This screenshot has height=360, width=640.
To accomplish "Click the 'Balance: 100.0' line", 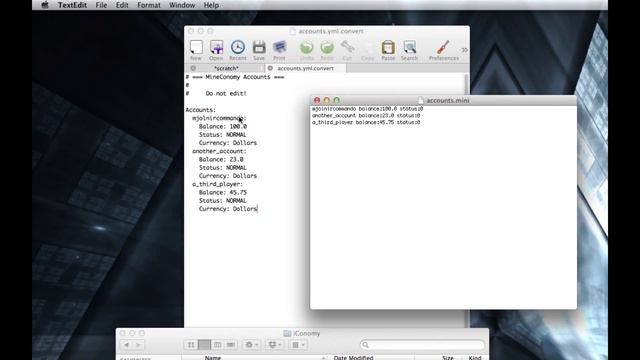I will coord(223,127).
